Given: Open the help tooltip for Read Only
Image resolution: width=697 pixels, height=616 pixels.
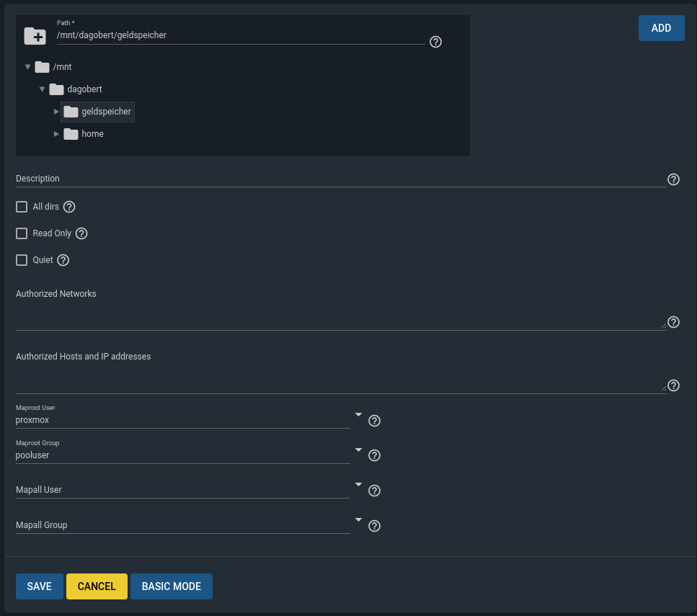Looking at the screenshot, I should (x=81, y=233).
